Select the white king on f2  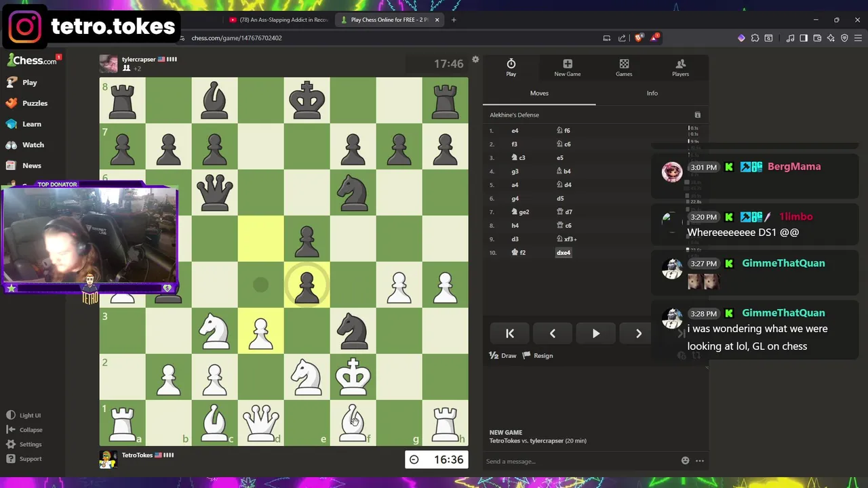[353, 377]
